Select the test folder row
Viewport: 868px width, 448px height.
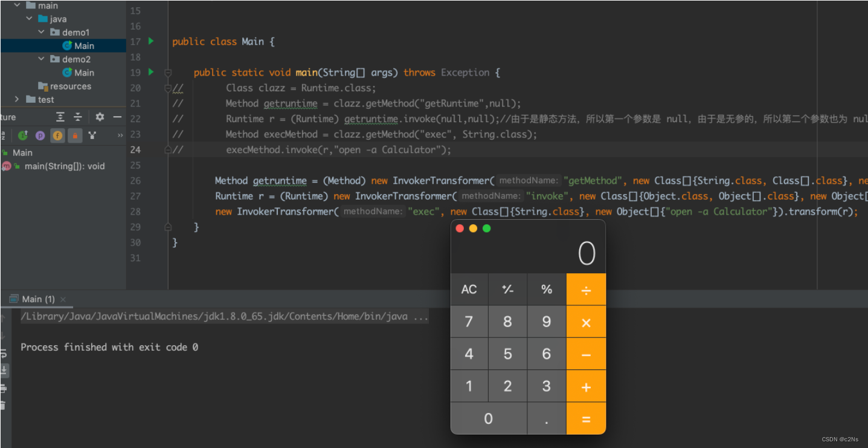63,99
